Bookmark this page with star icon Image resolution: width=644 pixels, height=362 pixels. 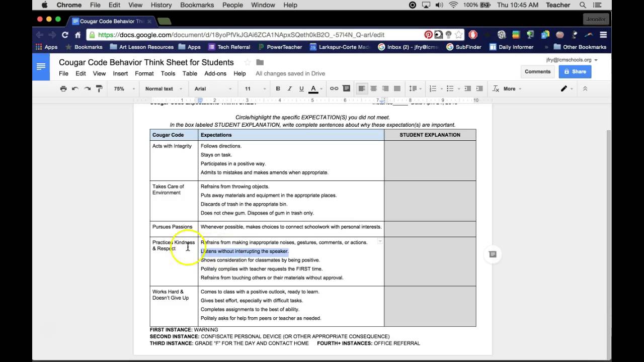(458, 35)
